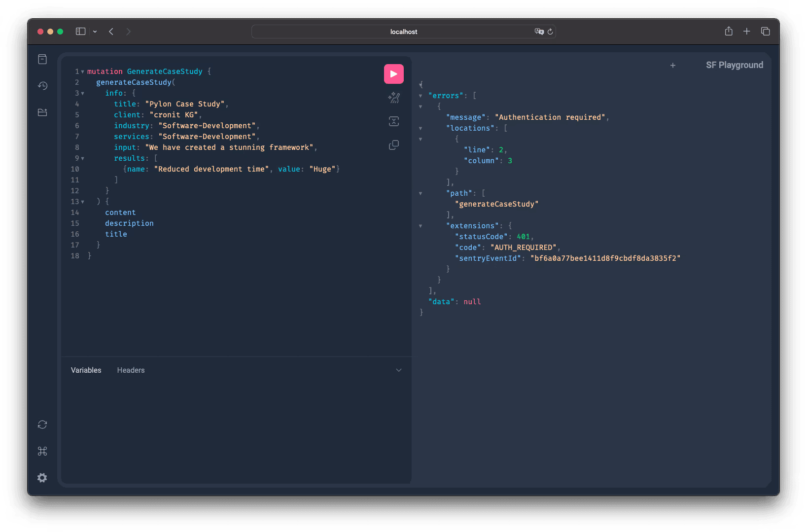Open a new playground tab with the plus
This screenshot has height=532, width=807.
tap(673, 65)
